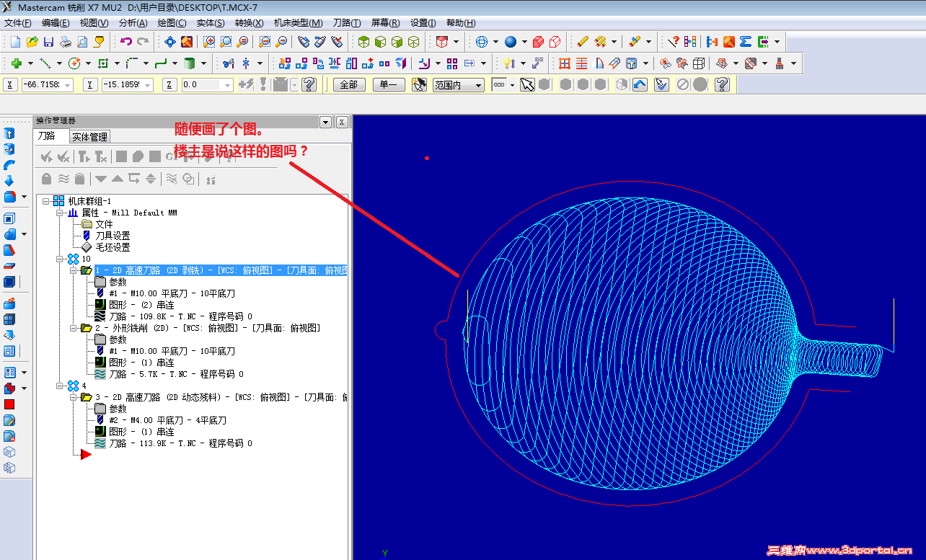Click the Isometric view cube icon

[364, 42]
